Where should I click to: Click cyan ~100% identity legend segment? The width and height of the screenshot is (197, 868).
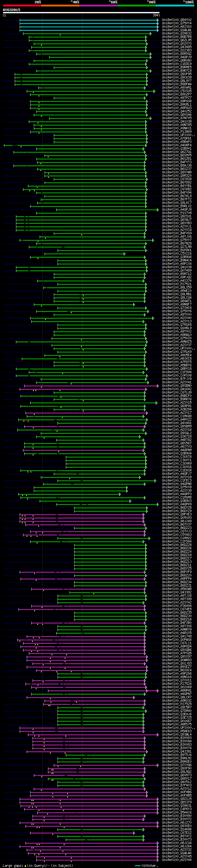(x=175, y=6)
